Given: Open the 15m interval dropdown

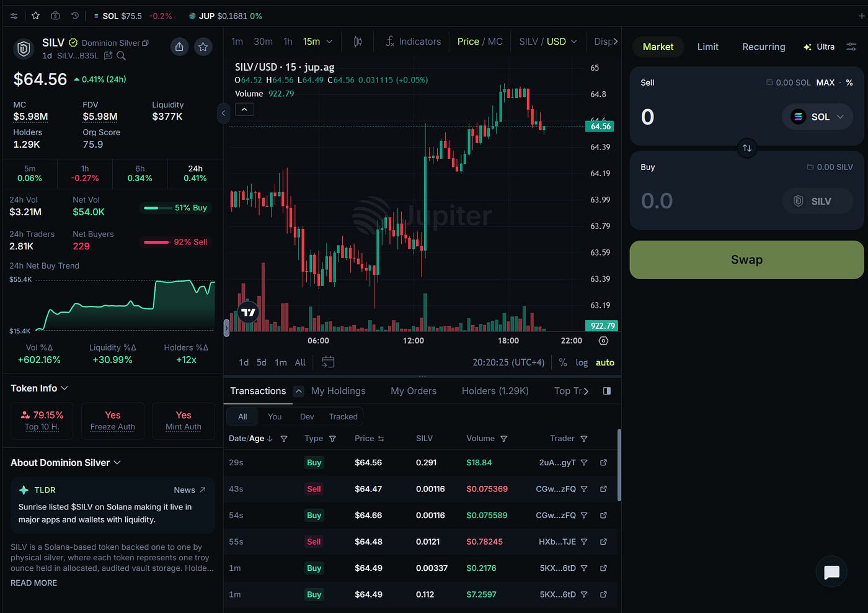Looking at the screenshot, I should pyautogui.click(x=317, y=42).
